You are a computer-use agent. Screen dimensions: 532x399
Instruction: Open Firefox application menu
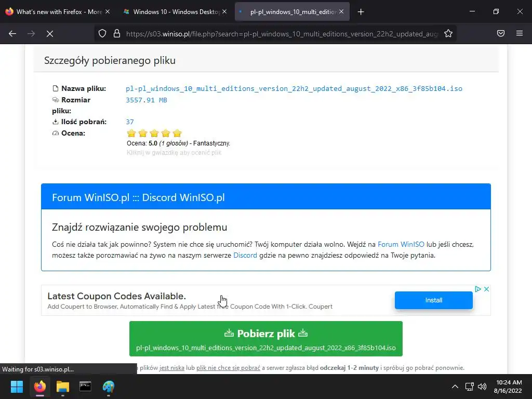(x=520, y=33)
